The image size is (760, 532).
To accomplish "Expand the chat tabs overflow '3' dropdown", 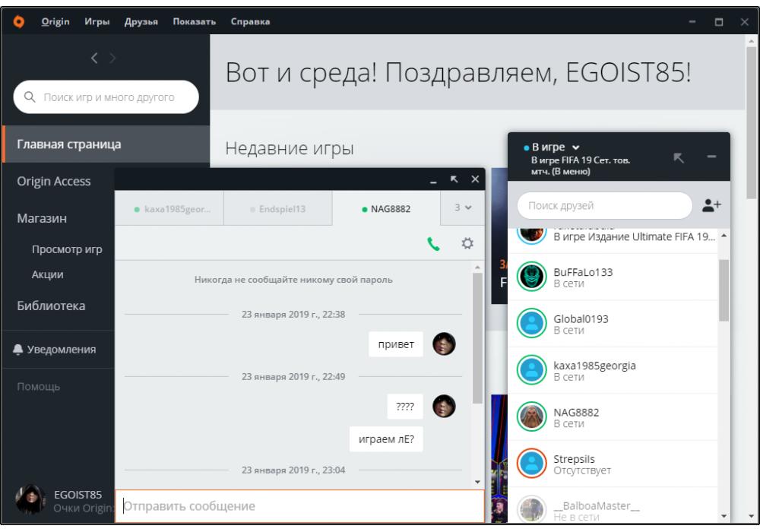I will 463,208.
